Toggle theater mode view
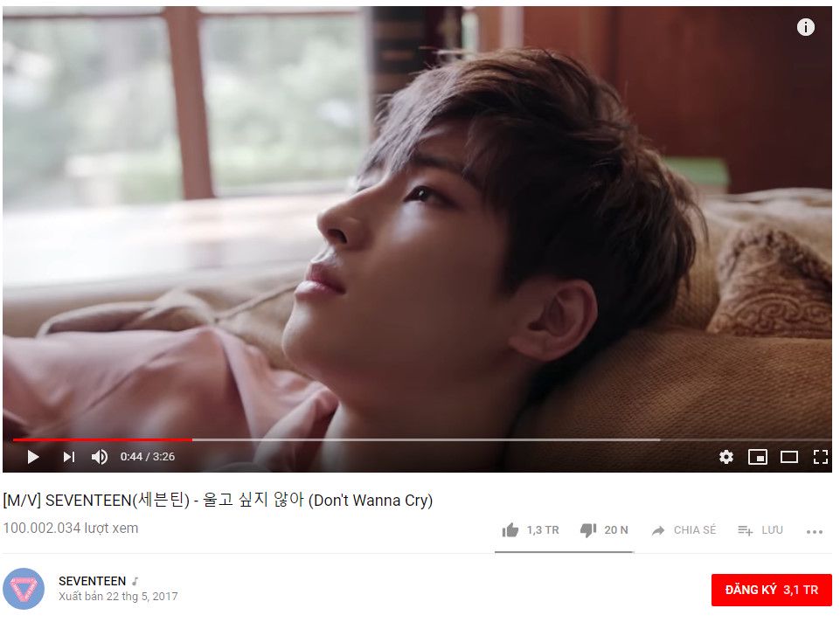This screenshot has height=622, width=840. tap(789, 457)
